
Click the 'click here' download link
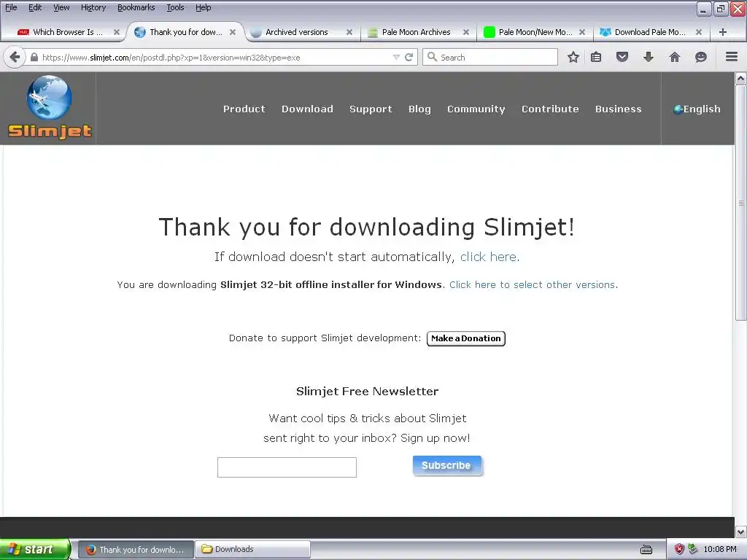coord(488,257)
